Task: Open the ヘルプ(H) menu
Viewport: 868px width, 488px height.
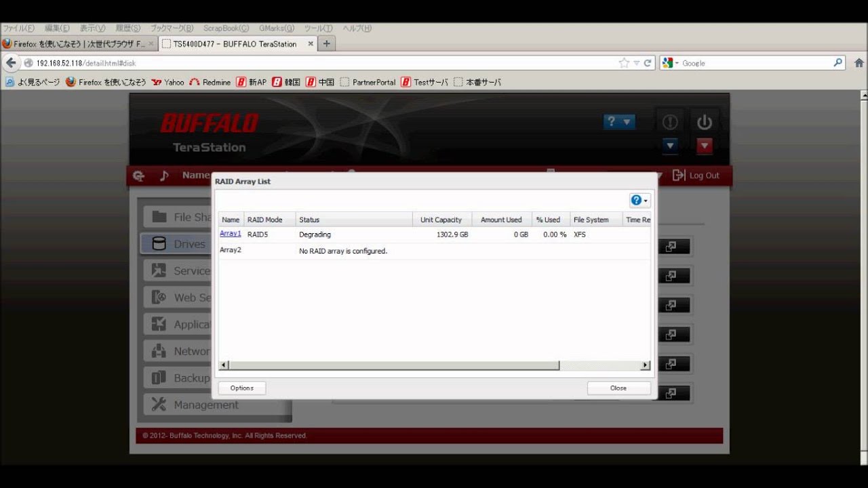Action: click(x=357, y=28)
